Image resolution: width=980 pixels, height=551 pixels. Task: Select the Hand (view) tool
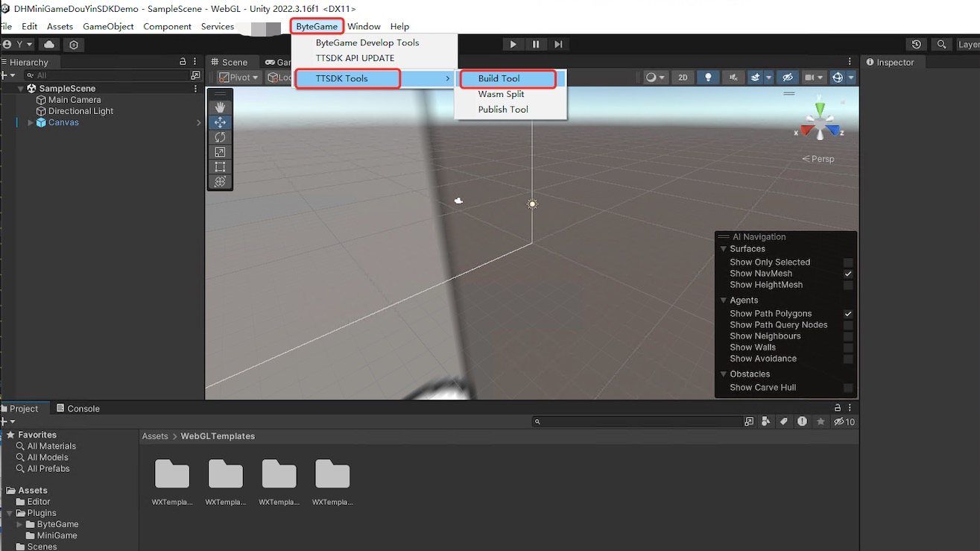tap(220, 107)
